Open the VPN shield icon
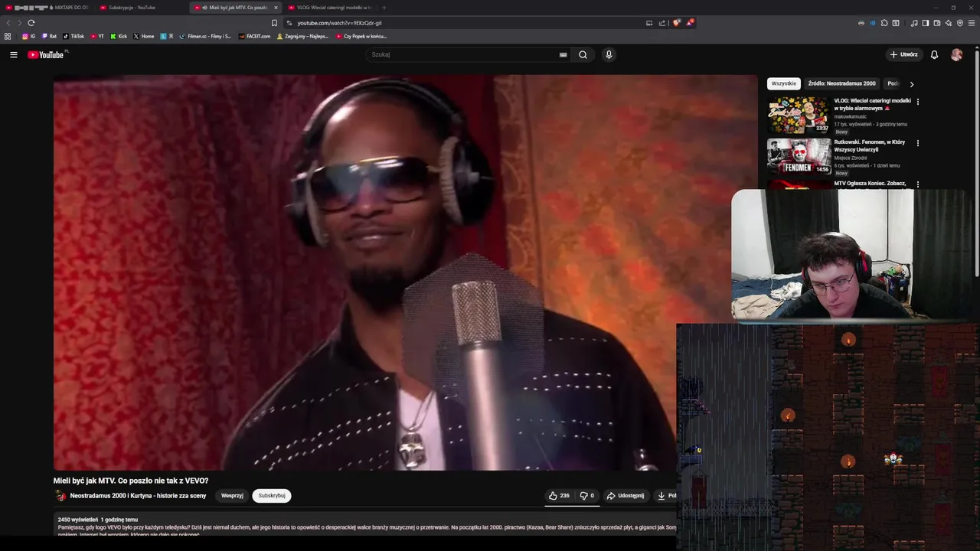The height and width of the screenshot is (551, 980). pyautogui.click(x=960, y=23)
